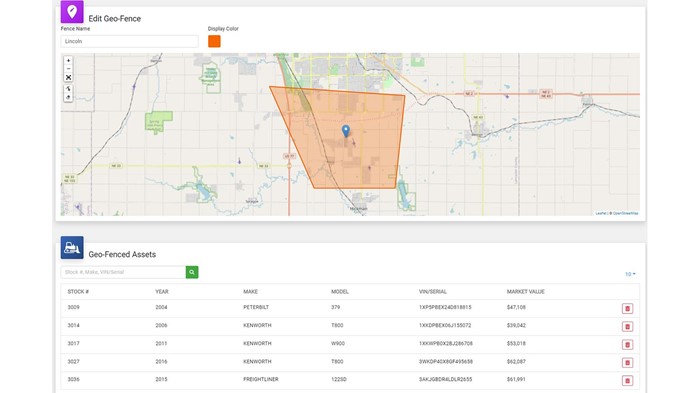Screen dimensions: 700x393
Task: Click the fullscreen expand map control
Action: [x=68, y=78]
